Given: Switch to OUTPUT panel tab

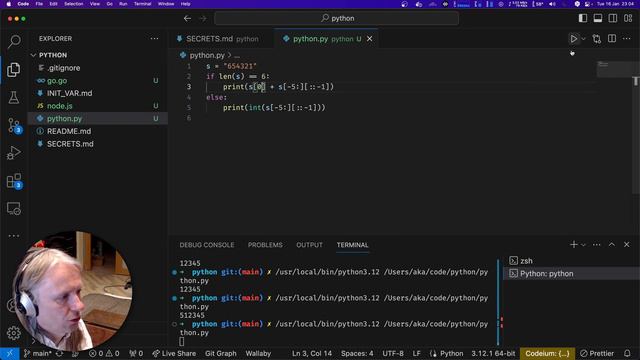Looking at the screenshot, I should tap(309, 245).
